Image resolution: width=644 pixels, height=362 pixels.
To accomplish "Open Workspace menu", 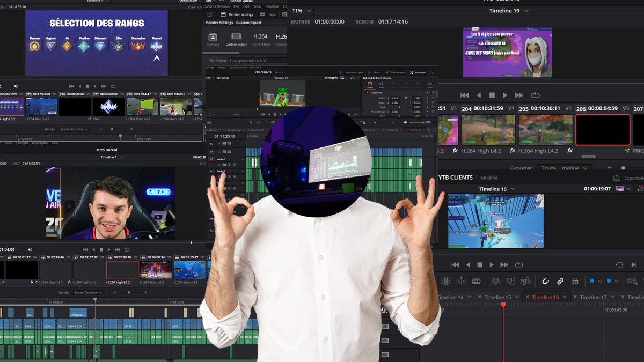I will click(40, 143).
